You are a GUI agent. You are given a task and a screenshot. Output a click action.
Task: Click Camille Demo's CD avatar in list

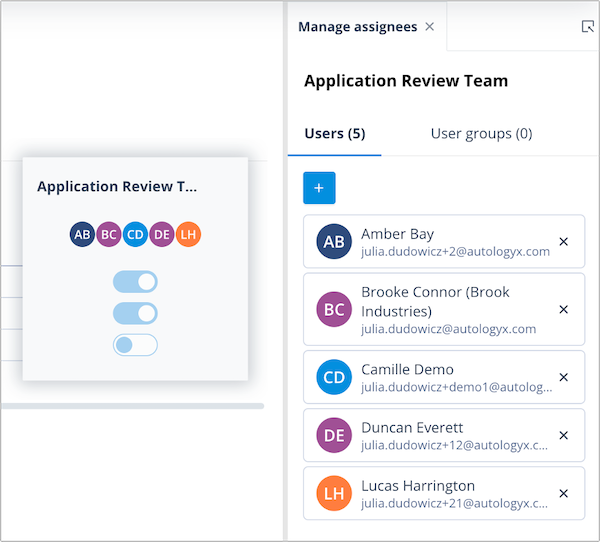coord(334,377)
